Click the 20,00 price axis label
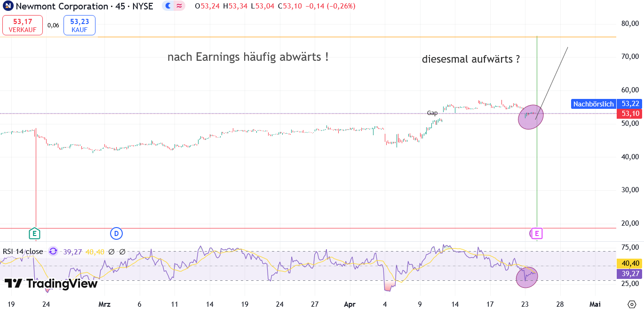 (x=629, y=223)
